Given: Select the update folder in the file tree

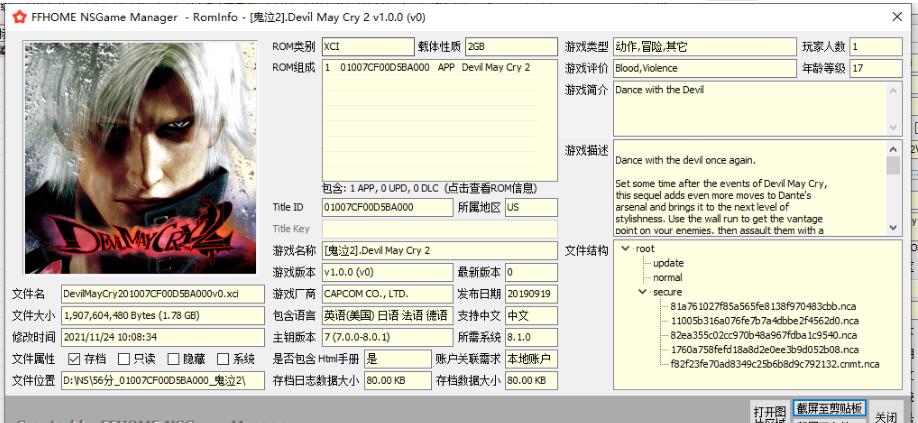Looking at the screenshot, I should tap(668, 263).
